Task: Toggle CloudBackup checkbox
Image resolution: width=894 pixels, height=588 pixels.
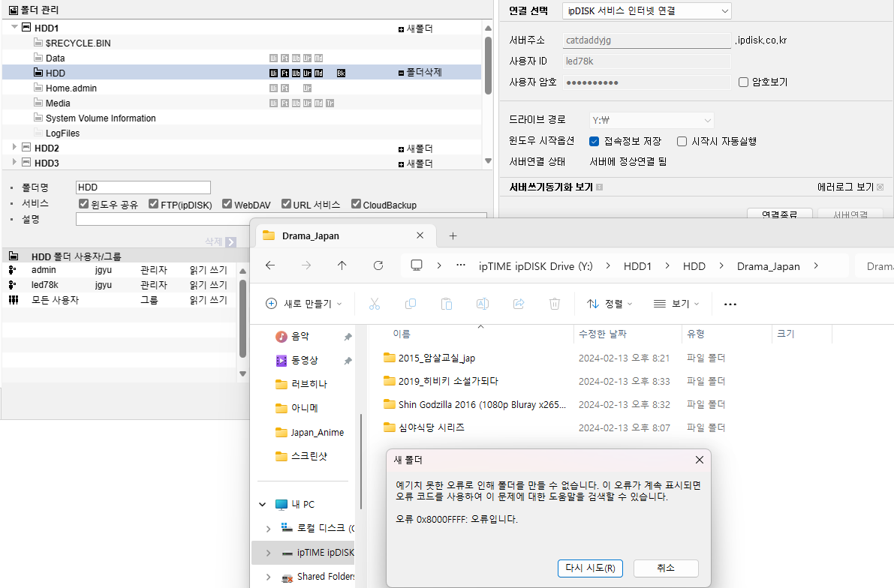Action: point(357,204)
